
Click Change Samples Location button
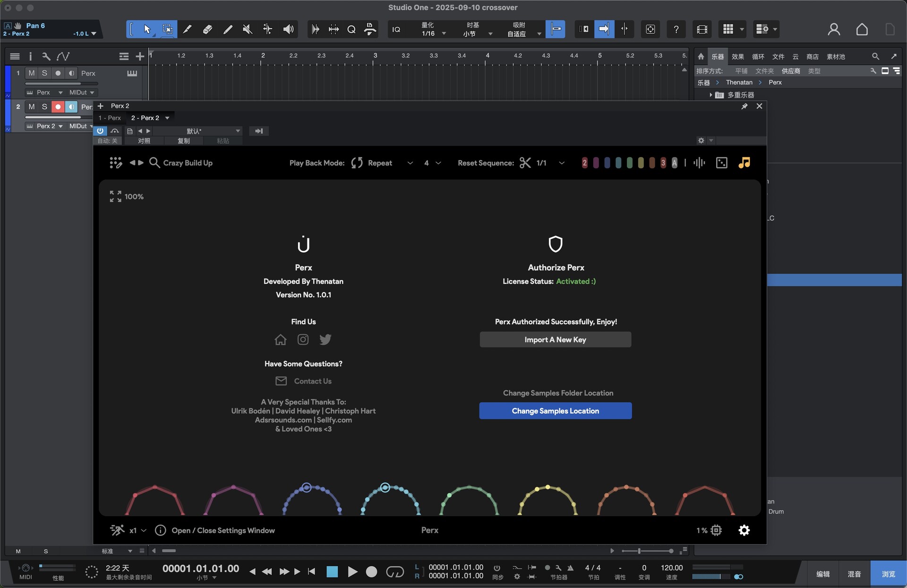(556, 411)
